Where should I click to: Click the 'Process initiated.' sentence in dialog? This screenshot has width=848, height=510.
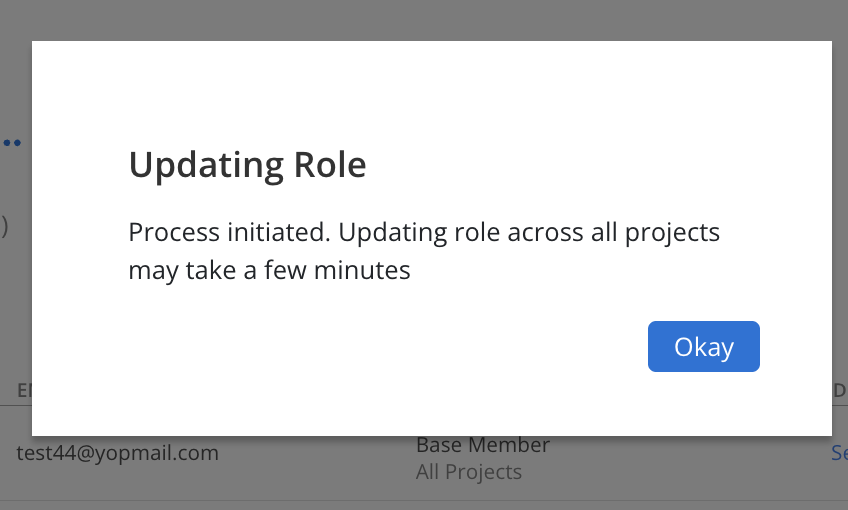click(229, 233)
